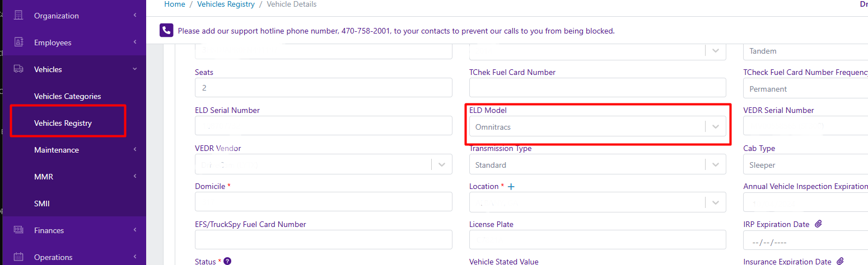Screen dimensions: 868x265
Task: Open Vehicles Registry breadcrumb link
Action: pos(226,4)
